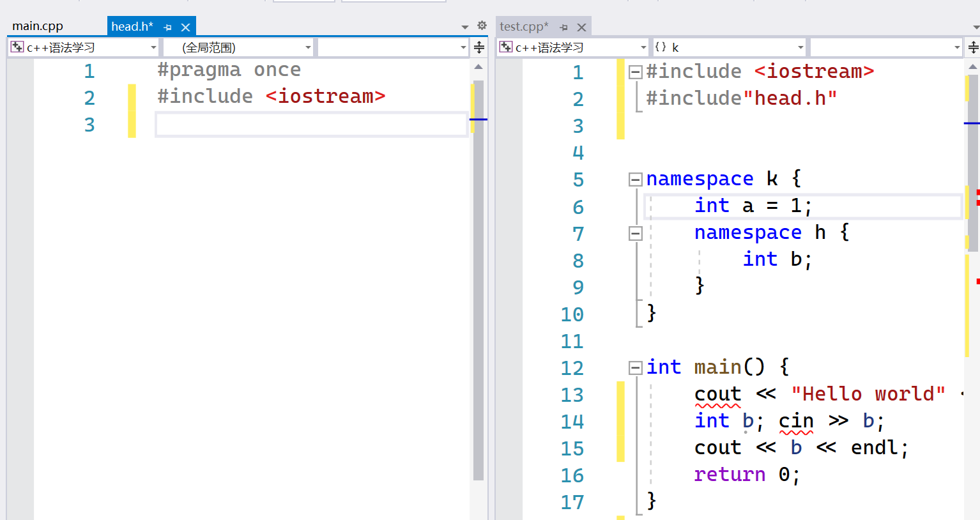Screen dimensions: 980x520
Task: Click the underlined 'cin' on line 14
Action: click(796, 421)
